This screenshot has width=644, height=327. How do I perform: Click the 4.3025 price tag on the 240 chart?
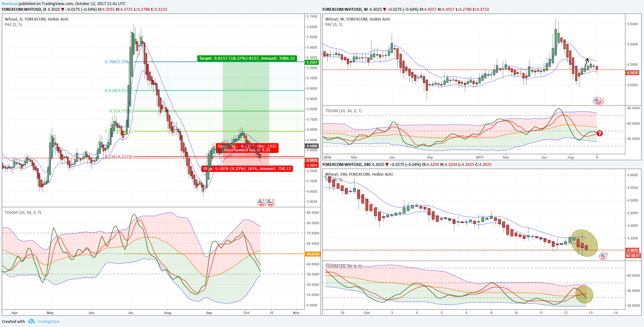tap(632, 250)
